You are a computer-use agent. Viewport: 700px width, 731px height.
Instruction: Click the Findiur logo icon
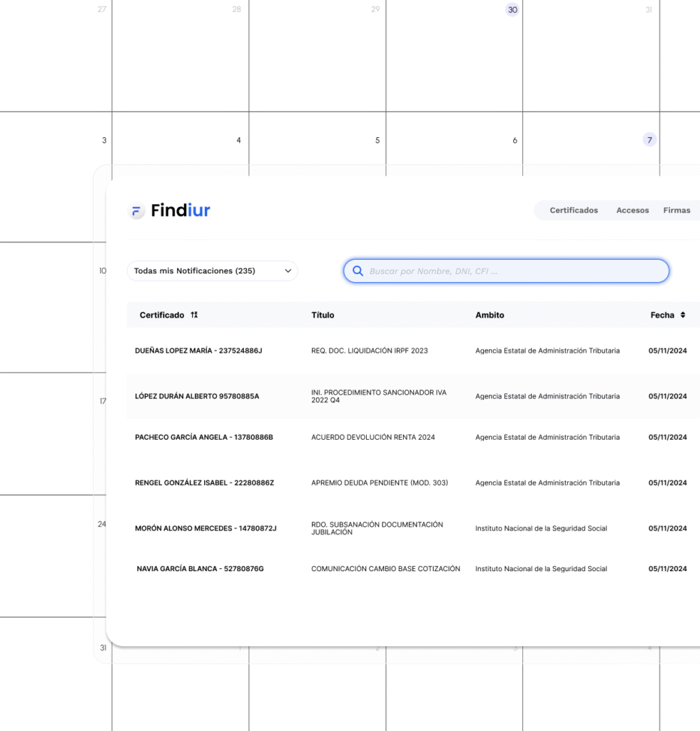[136, 211]
